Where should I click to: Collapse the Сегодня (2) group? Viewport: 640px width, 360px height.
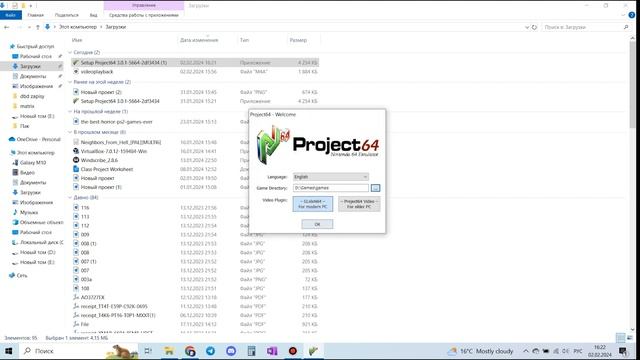70,52
